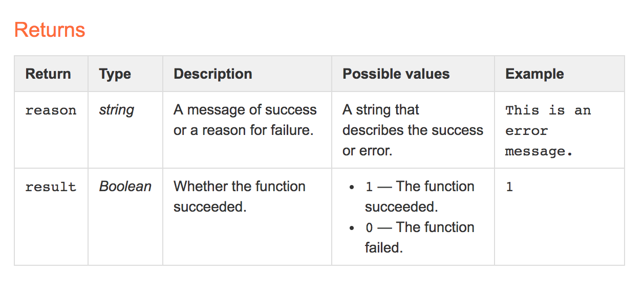
Task: Click the code value 1 in bullet list
Action: (369, 187)
